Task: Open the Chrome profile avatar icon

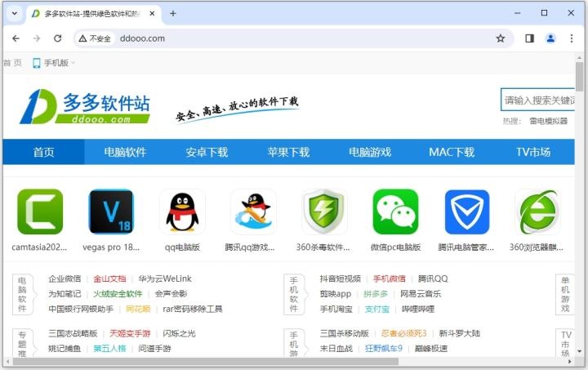Action: (x=550, y=38)
